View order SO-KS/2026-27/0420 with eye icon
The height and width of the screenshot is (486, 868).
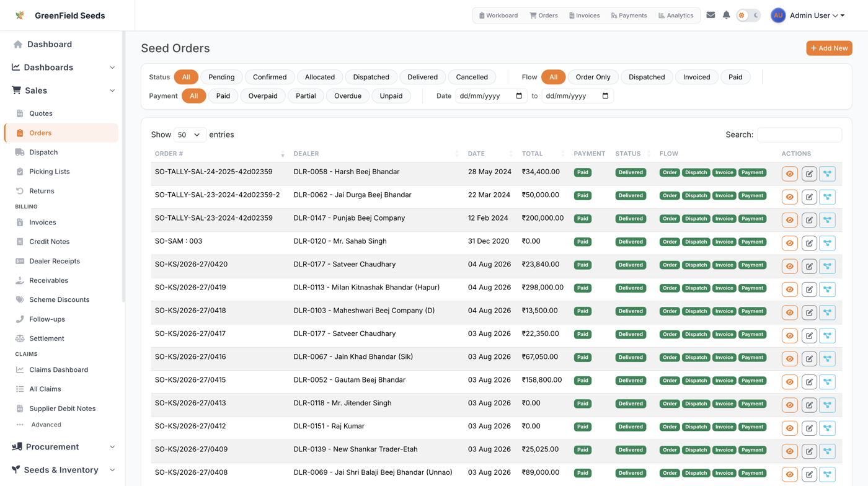tap(789, 267)
